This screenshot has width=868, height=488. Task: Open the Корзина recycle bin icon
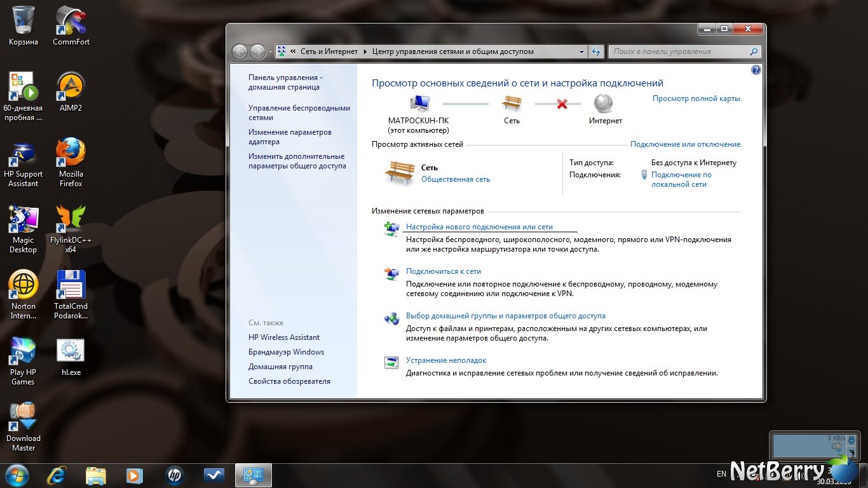24,25
